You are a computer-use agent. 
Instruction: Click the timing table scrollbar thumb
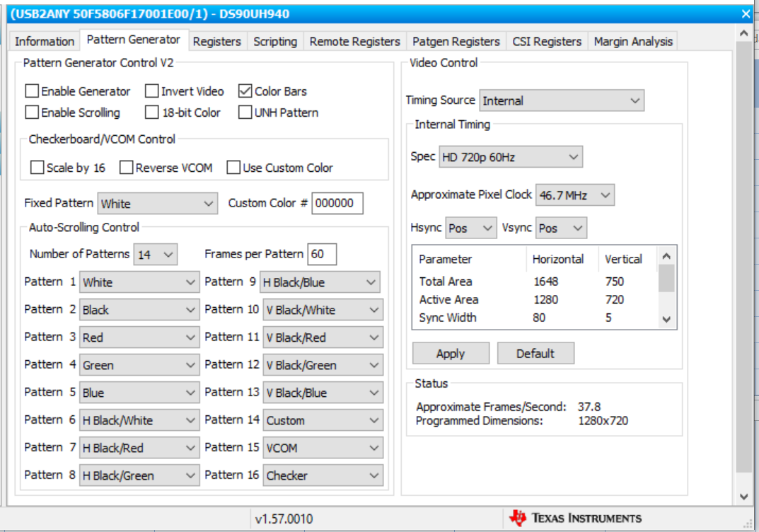point(666,278)
